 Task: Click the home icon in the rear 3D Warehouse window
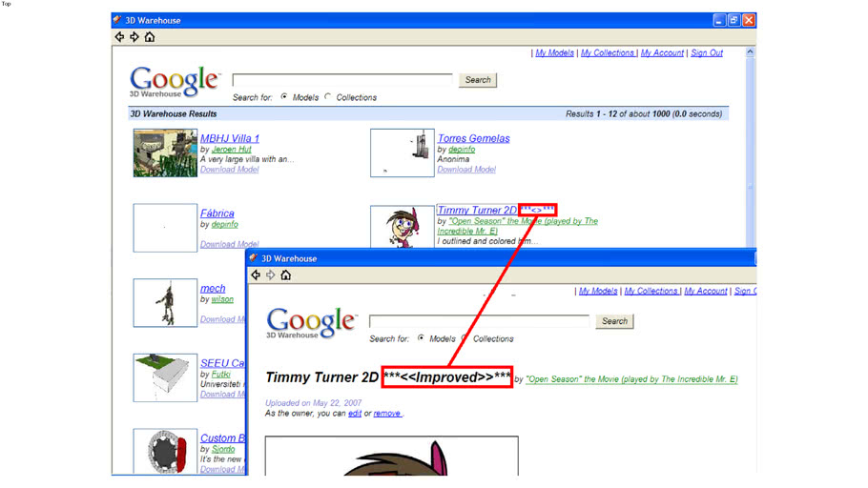[150, 37]
